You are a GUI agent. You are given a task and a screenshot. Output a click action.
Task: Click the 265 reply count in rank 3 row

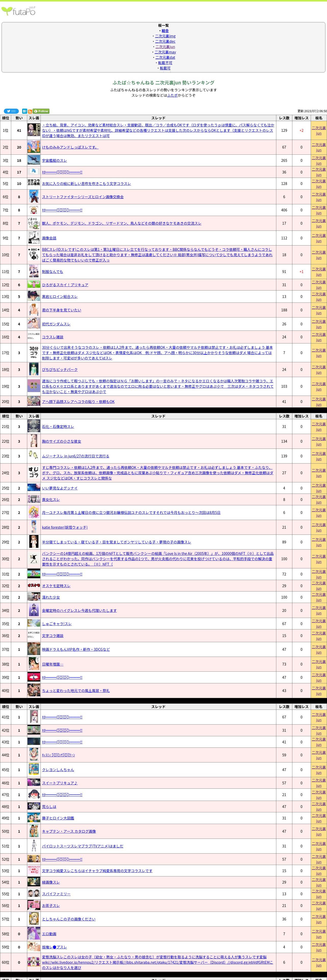(x=284, y=161)
